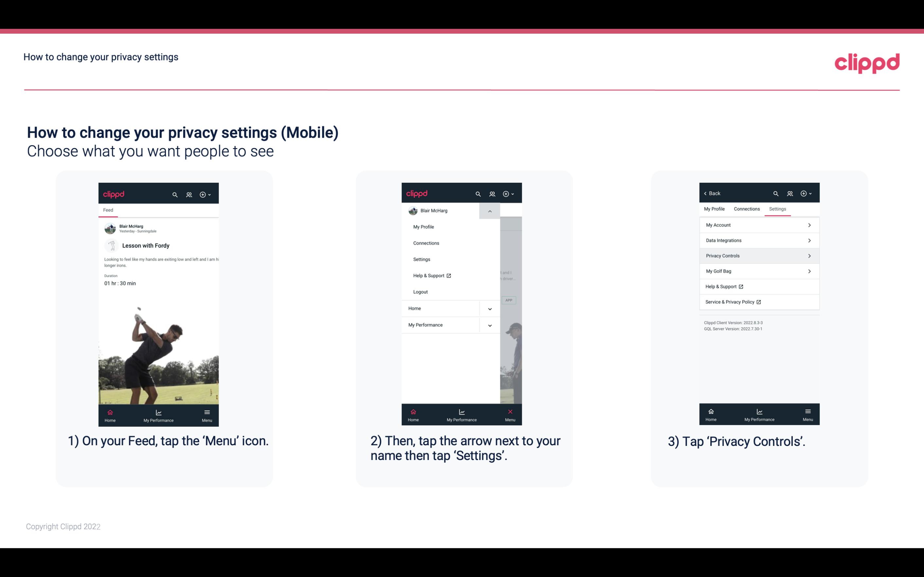Tap Connections menu item in dropdown
The image size is (924, 577).
point(426,243)
